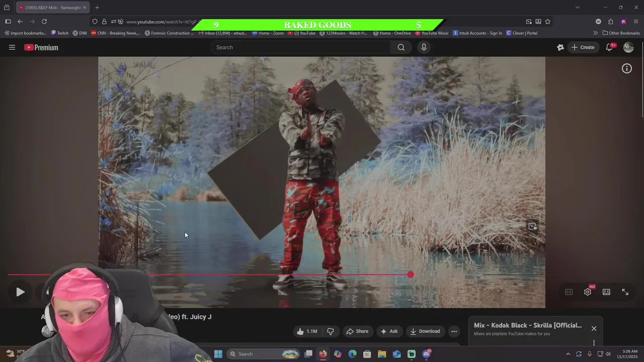Image resolution: width=644 pixels, height=362 pixels.
Task: Open Microsoft Edge from taskbar
Action: point(353,354)
